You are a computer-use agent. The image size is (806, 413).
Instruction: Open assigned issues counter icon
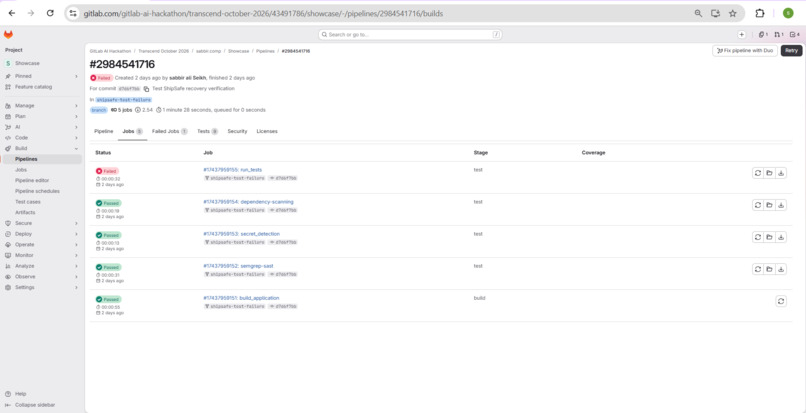point(763,35)
